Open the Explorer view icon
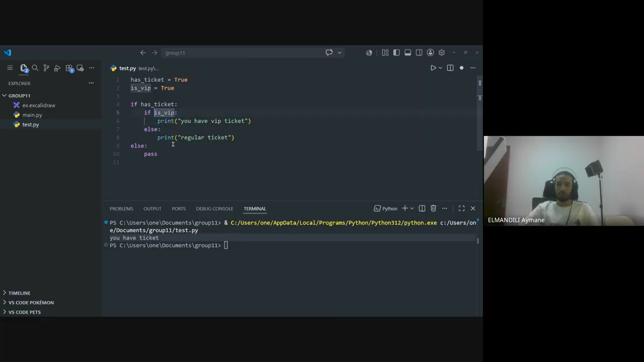The height and width of the screenshot is (362, 644). (x=24, y=68)
